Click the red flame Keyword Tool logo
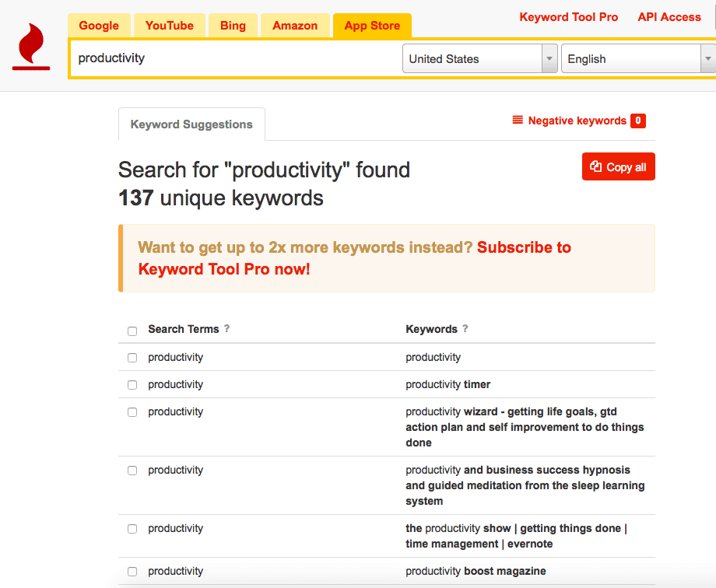Image resolution: width=716 pixels, height=588 pixels. click(31, 47)
